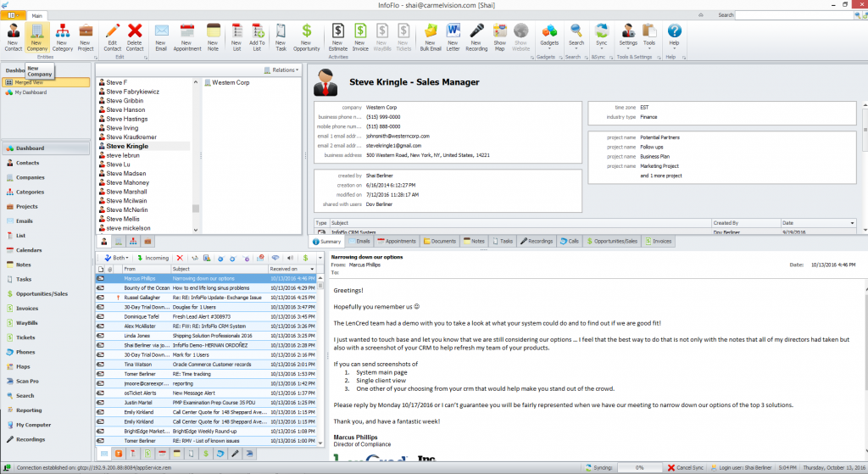Click the New Note ribbon icon
868x474 pixels.
213,37
